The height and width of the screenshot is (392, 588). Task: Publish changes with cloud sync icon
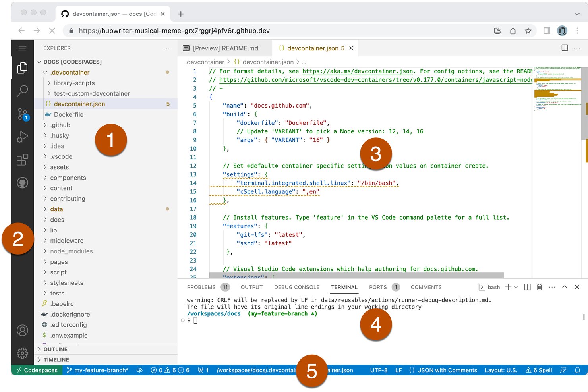139,370
